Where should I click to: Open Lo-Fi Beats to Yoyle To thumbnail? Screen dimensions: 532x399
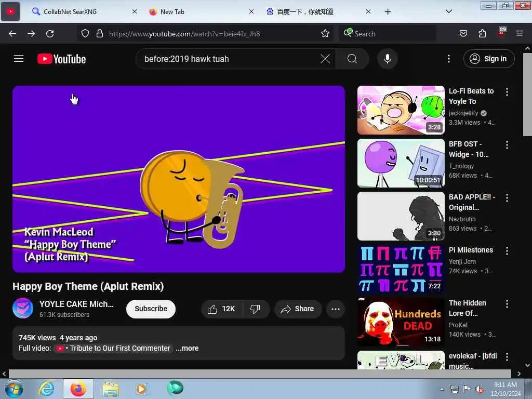tap(401, 110)
